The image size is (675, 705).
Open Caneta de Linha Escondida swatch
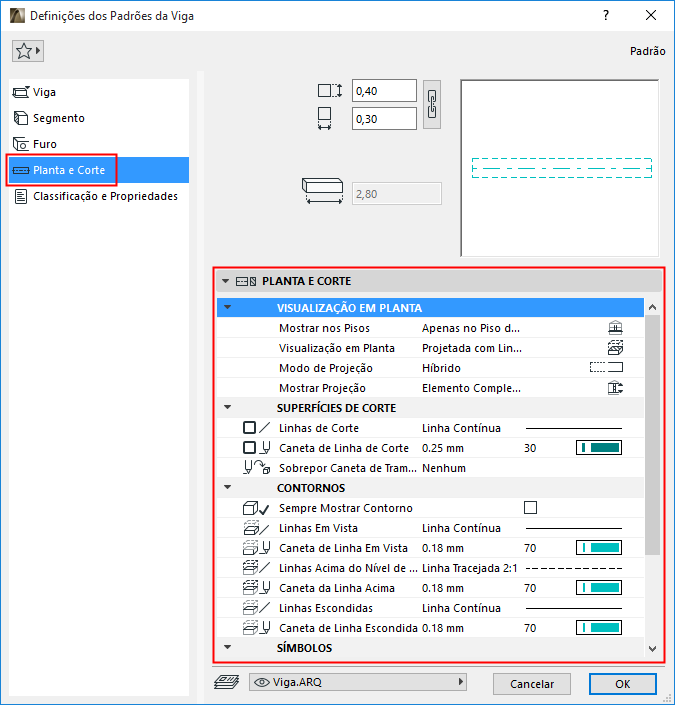coord(599,628)
